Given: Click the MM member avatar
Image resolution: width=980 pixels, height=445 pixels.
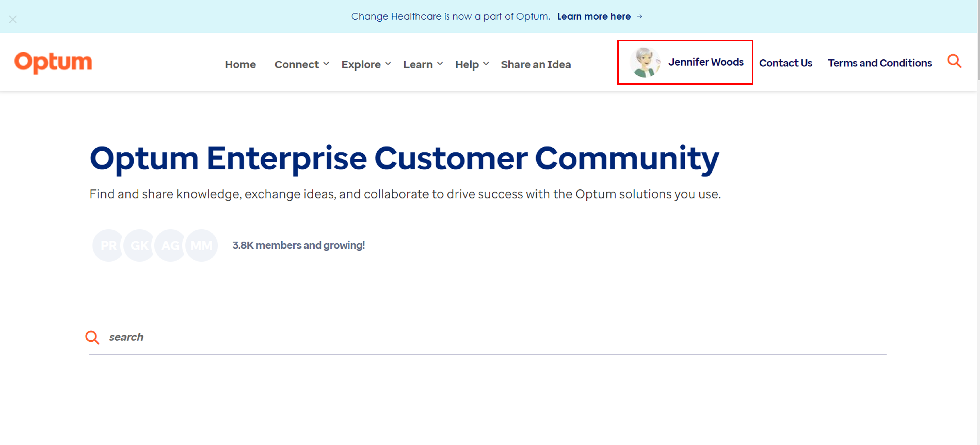Looking at the screenshot, I should pos(202,246).
